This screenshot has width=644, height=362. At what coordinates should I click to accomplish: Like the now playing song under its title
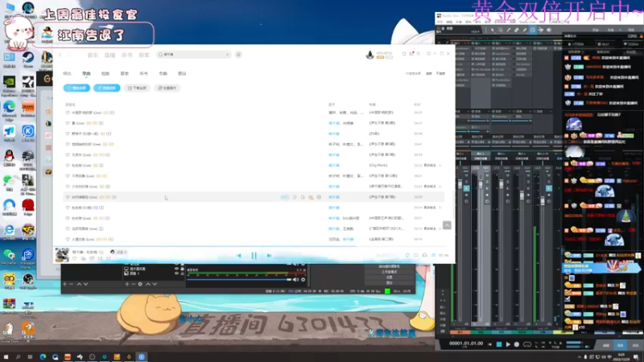[75, 258]
